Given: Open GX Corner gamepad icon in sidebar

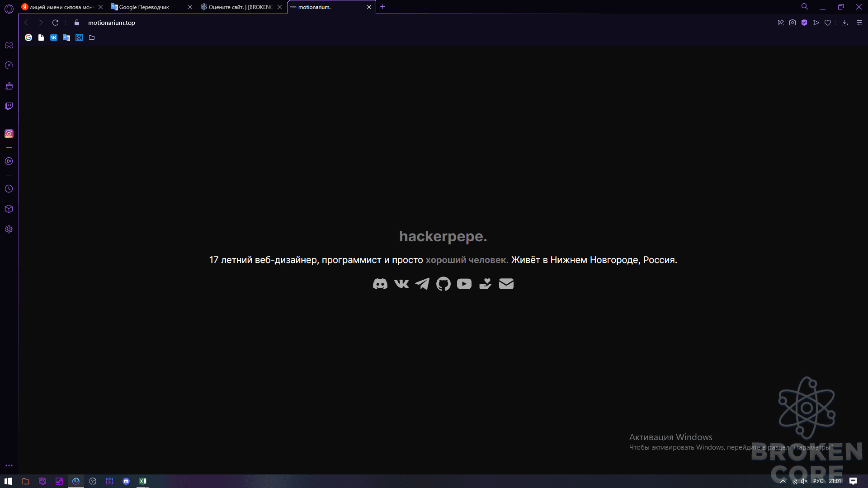Looking at the screenshot, I should pyautogui.click(x=9, y=46).
